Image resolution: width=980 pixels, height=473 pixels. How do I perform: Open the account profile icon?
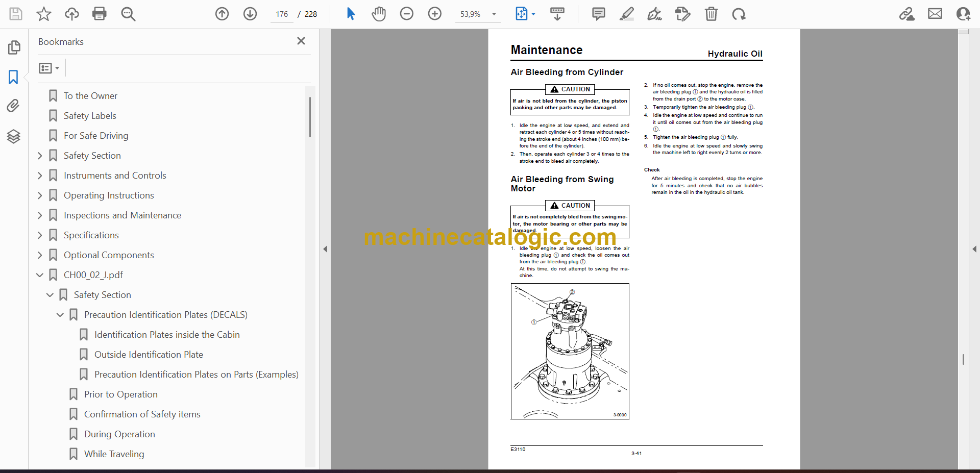[x=963, y=14]
